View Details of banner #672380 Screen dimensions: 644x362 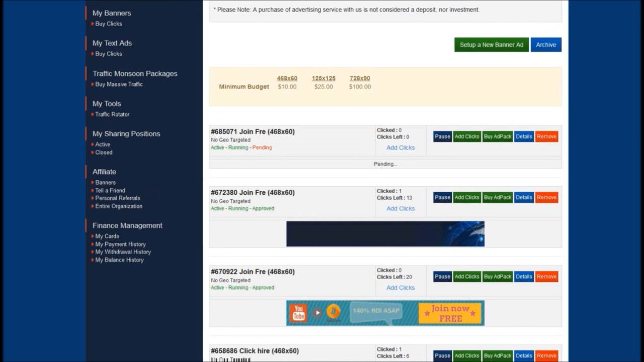524,198
